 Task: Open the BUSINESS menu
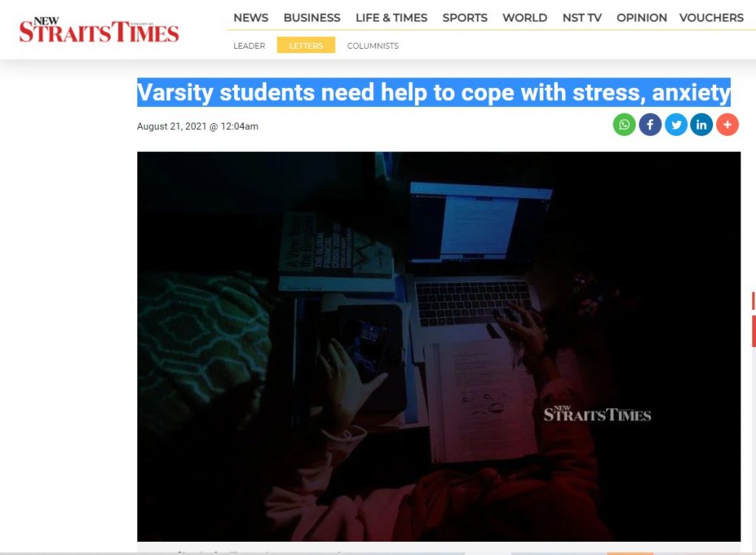(312, 18)
